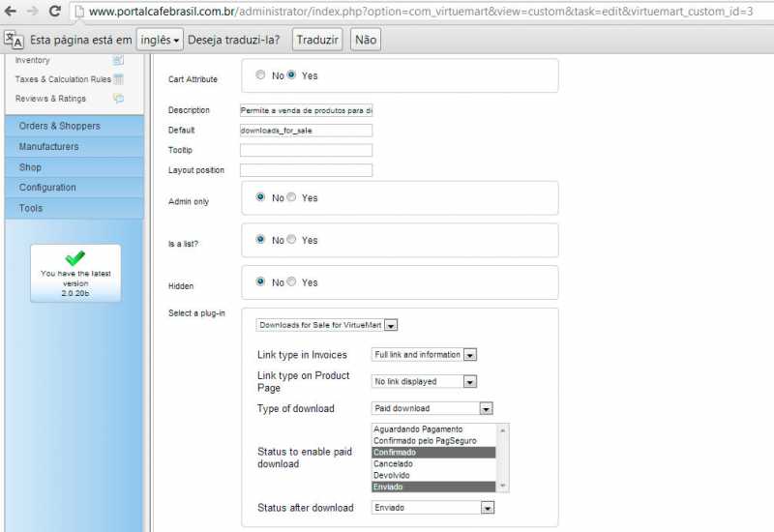Click the translate icon in the translation bar
Viewport: 774px width, 532px height.
point(14,40)
